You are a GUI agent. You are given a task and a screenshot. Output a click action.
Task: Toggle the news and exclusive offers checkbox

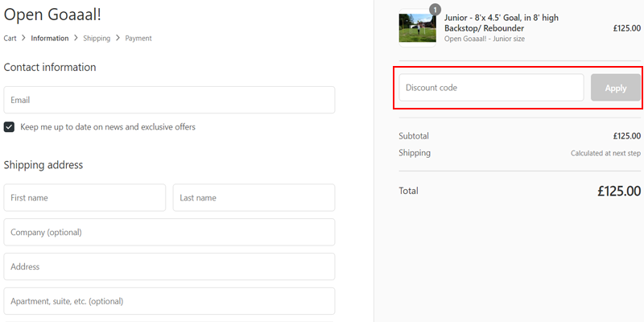10,127
